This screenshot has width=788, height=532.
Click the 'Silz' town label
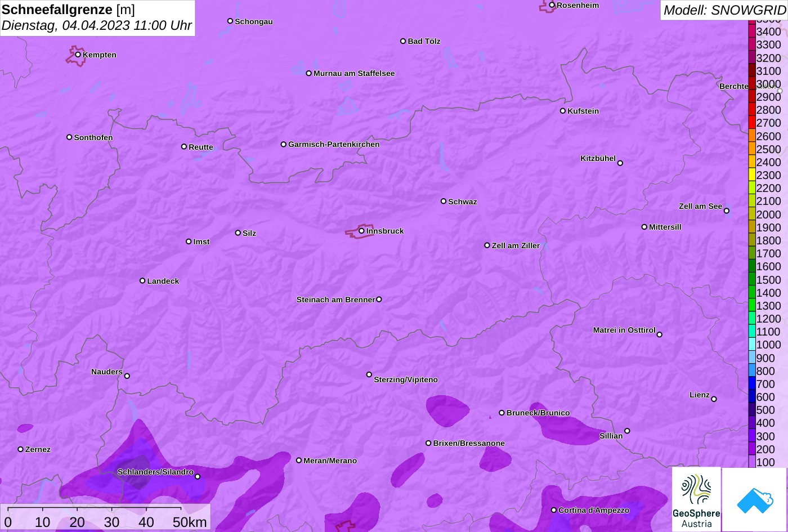249,233
